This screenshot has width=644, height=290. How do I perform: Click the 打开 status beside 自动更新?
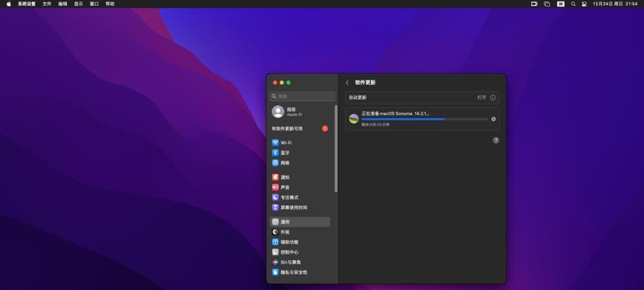click(482, 98)
